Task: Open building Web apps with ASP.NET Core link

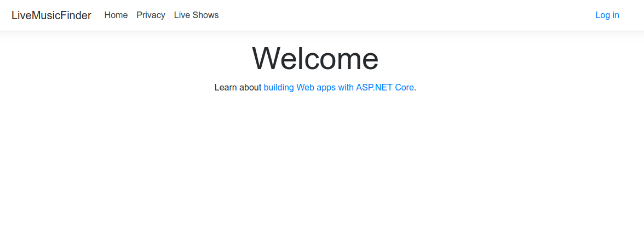Action: tap(338, 87)
